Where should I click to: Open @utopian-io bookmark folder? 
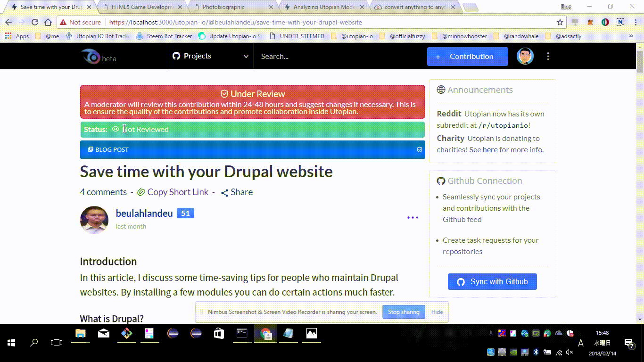tap(352, 36)
